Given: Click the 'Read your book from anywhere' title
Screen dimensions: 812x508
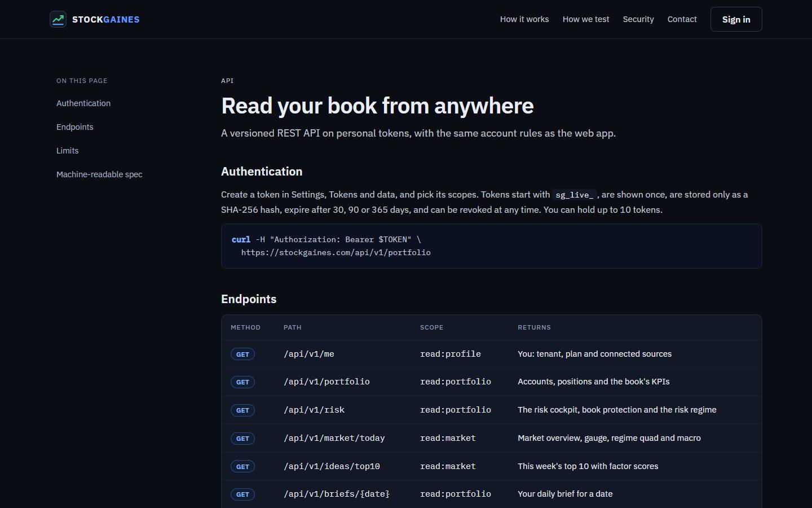Looking at the screenshot, I should click(378, 106).
